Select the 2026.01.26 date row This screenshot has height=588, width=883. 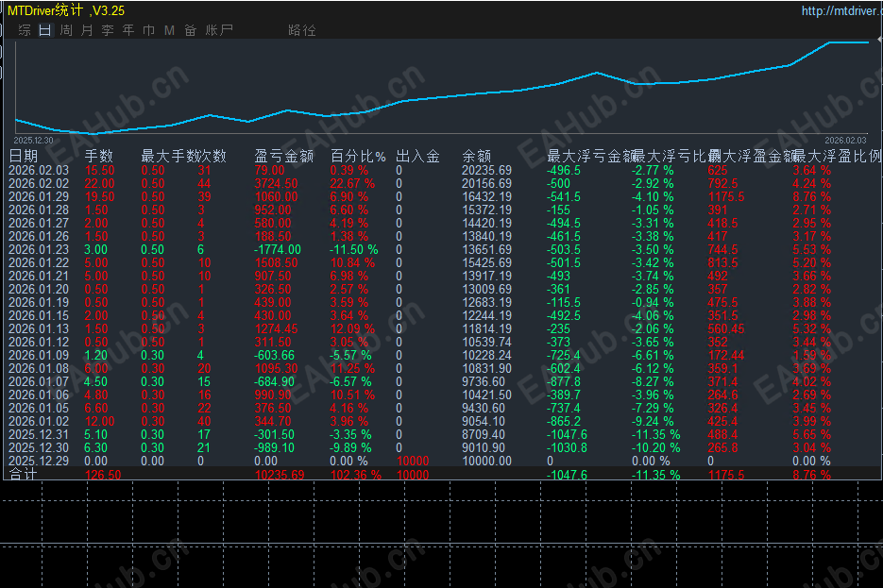pos(39,236)
